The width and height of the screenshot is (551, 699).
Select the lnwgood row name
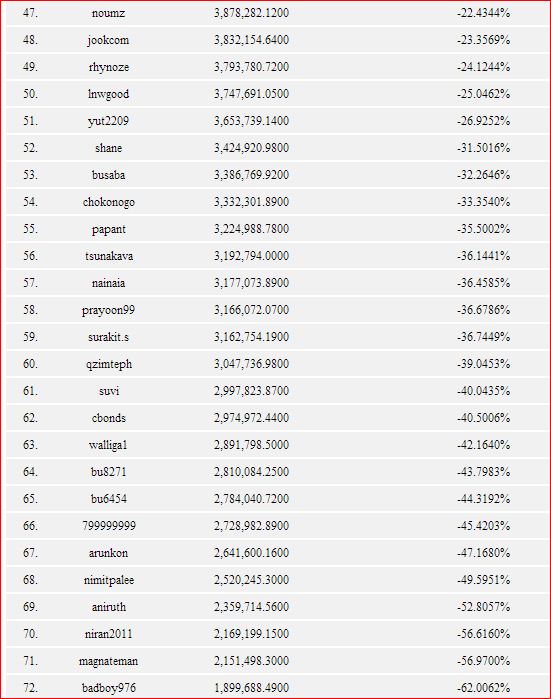pyautogui.click(x=108, y=94)
